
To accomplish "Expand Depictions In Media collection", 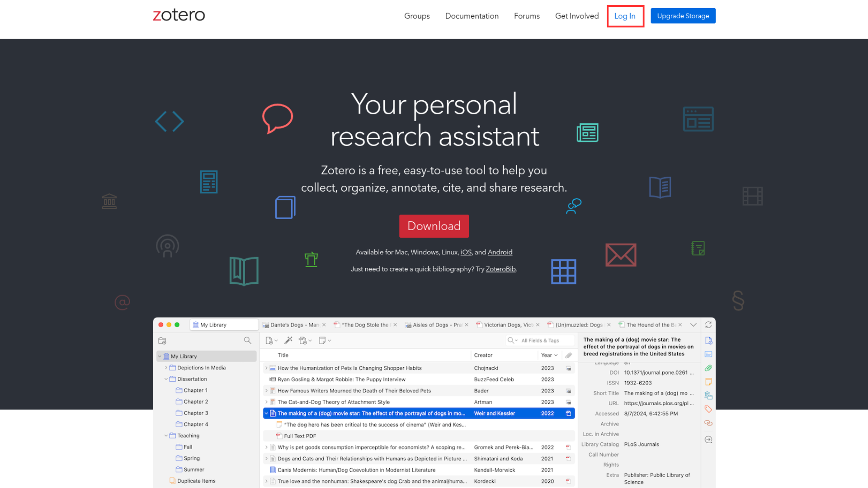I will coord(166,368).
